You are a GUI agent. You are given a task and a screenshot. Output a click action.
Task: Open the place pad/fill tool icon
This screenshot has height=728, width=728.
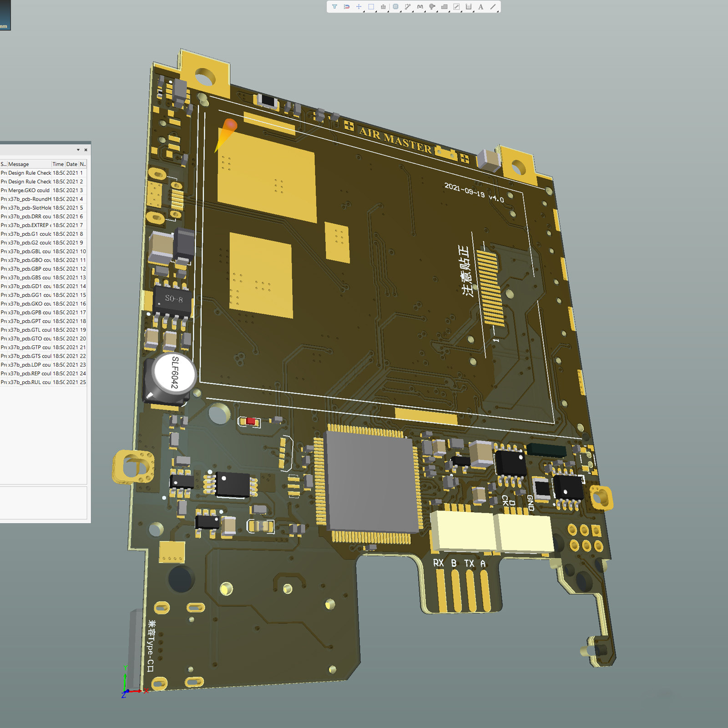[456, 7]
